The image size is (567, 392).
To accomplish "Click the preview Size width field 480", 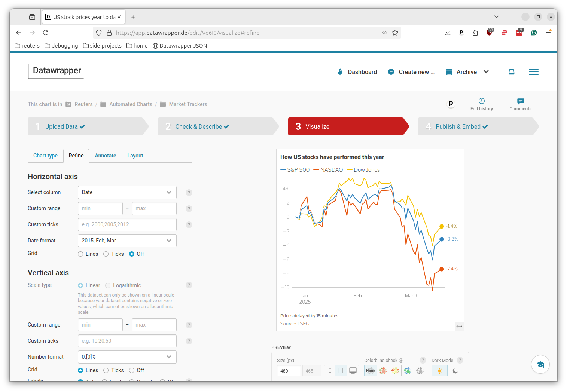I will click(289, 371).
